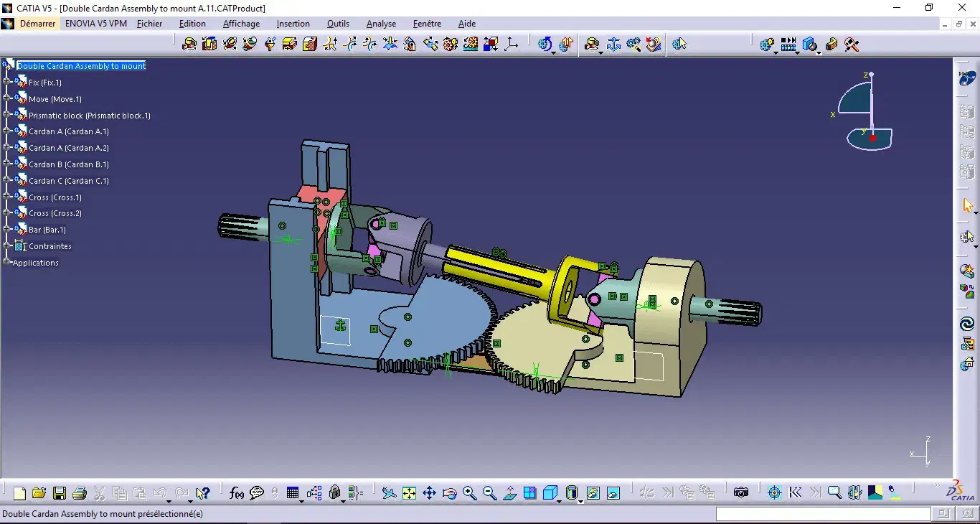The height and width of the screenshot is (524, 980).
Task: Toggle the Swap visible space icon
Action: click(613, 493)
